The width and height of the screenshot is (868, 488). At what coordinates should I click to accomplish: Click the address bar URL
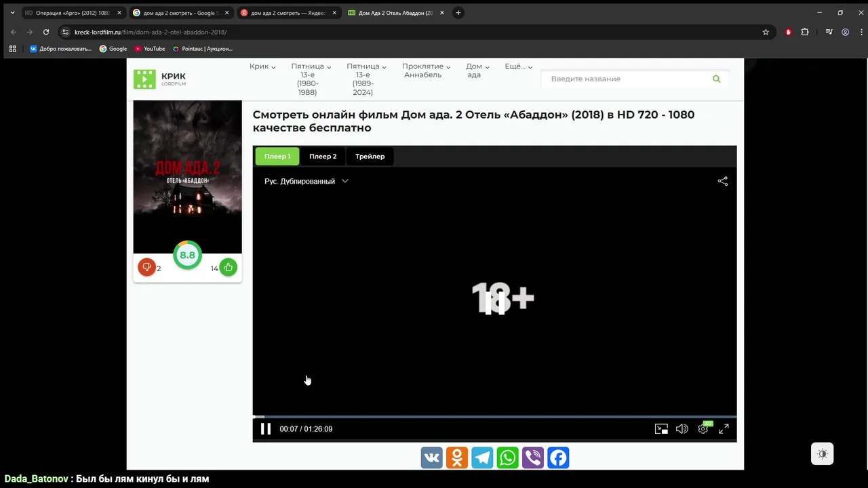click(151, 32)
